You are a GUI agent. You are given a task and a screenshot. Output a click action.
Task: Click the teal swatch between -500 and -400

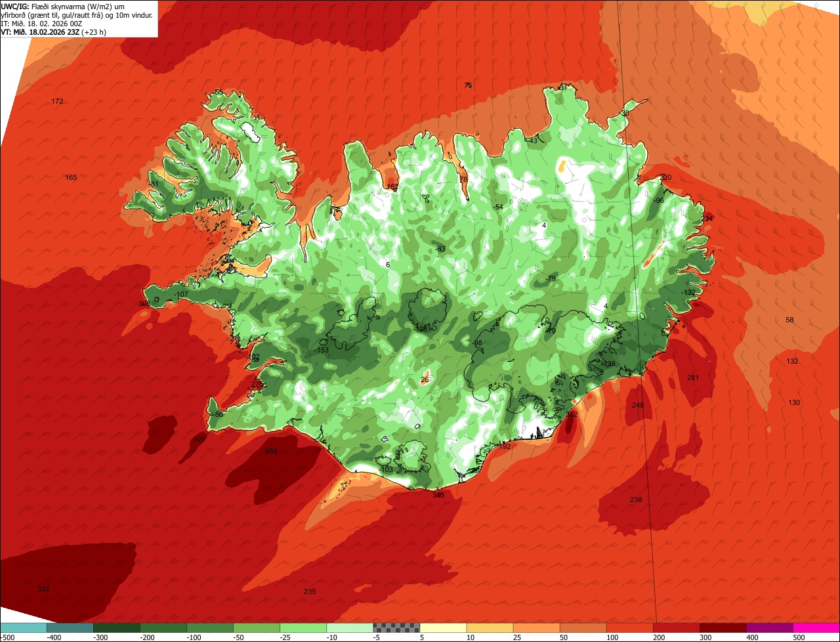pos(24,628)
